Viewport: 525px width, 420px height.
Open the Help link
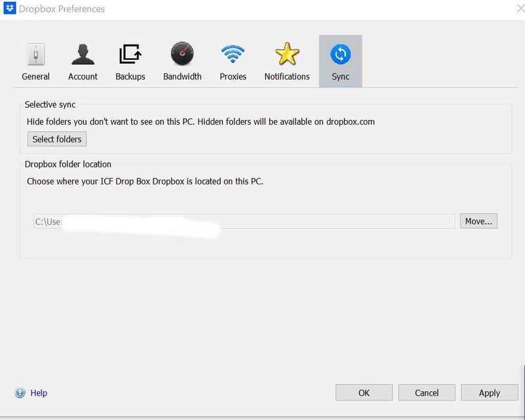pos(39,393)
